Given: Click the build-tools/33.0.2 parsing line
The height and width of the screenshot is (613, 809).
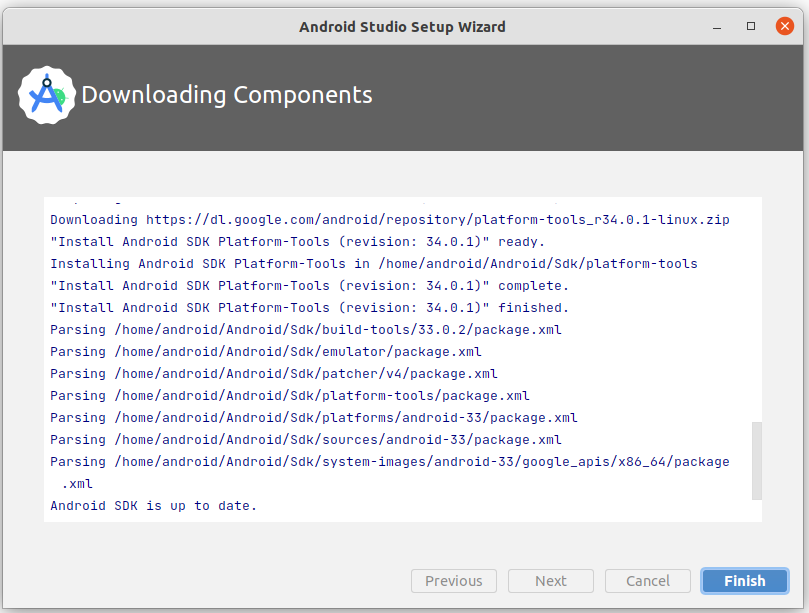Looking at the screenshot, I should [x=306, y=330].
